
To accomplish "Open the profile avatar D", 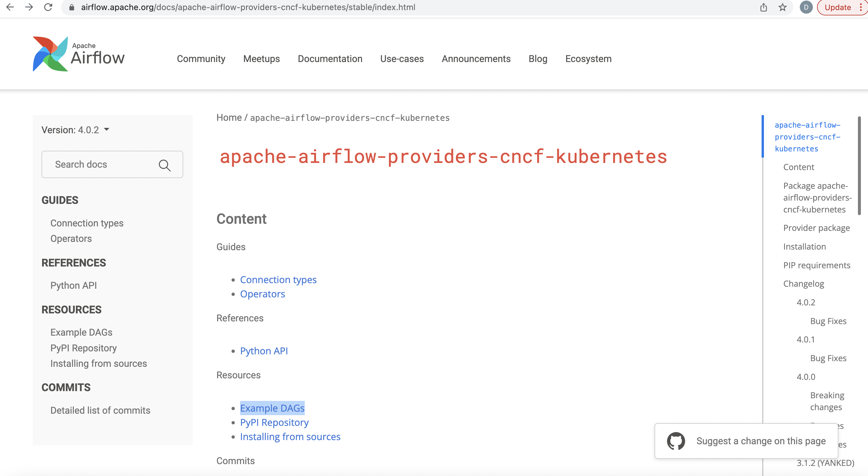I will (x=806, y=7).
